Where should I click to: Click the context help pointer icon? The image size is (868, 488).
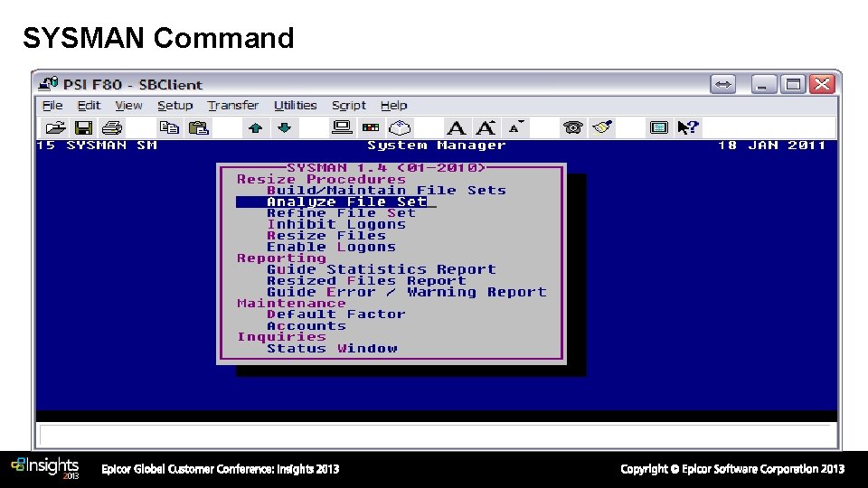688,127
